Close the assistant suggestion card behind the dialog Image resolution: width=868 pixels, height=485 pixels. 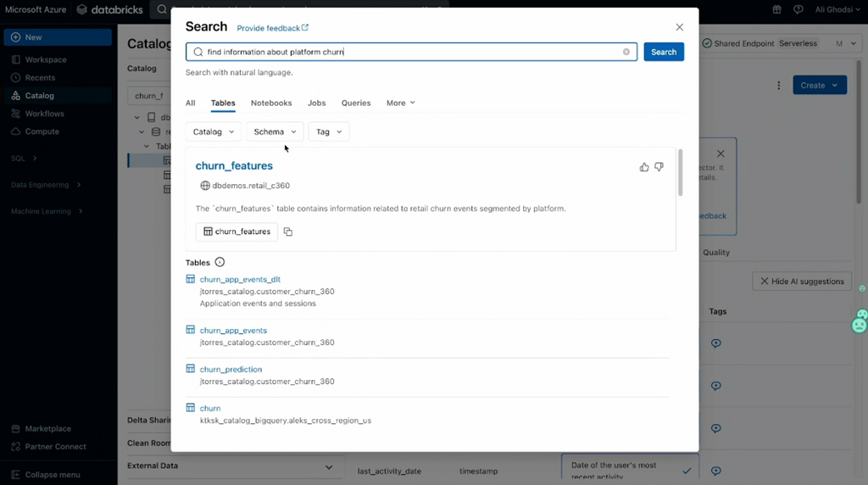(x=721, y=153)
